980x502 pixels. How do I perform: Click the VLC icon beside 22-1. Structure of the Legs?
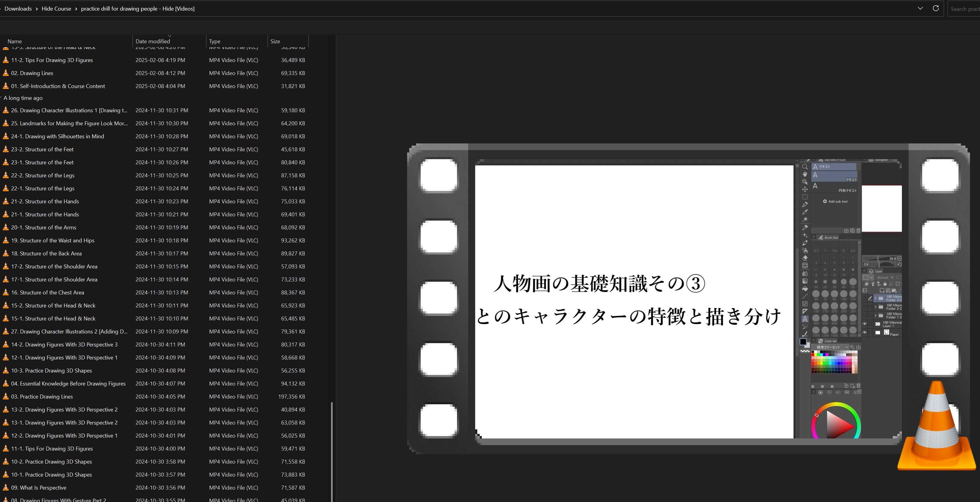[6, 188]
